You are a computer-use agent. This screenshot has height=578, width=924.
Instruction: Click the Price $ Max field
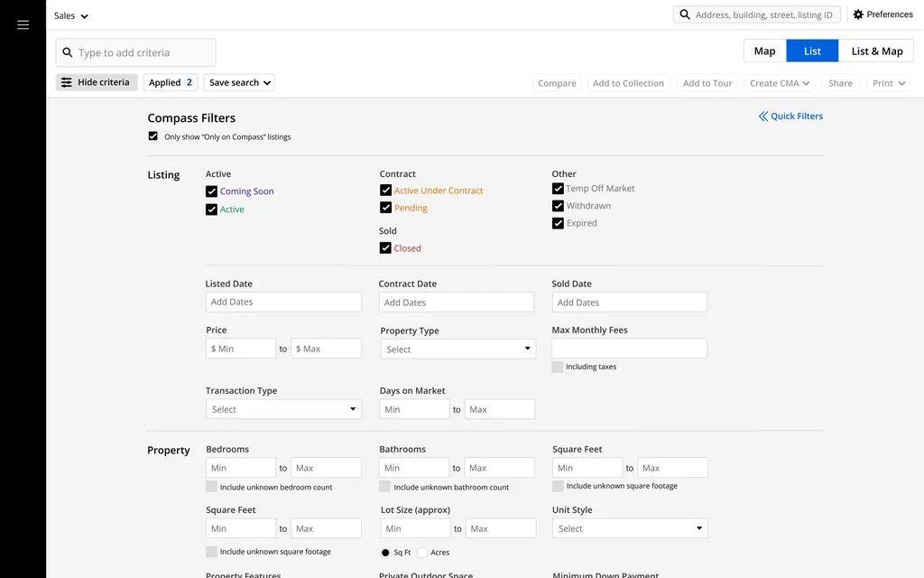pyautogui.click(x=327, y=349)
